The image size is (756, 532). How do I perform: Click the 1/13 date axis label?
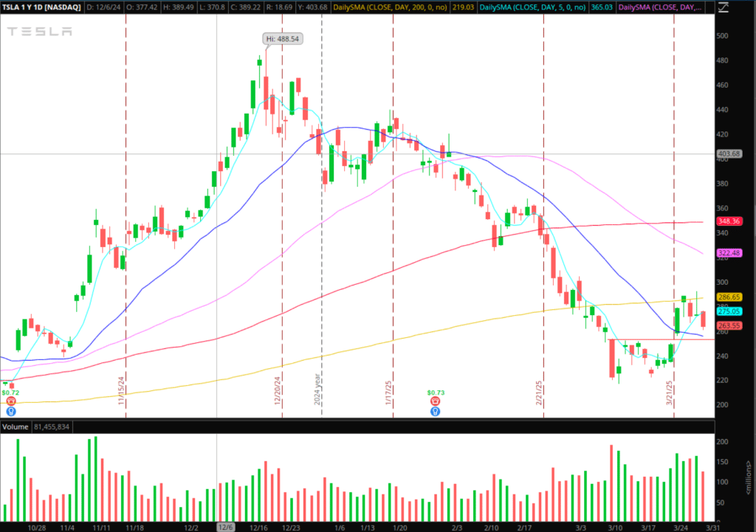[368, 528]
